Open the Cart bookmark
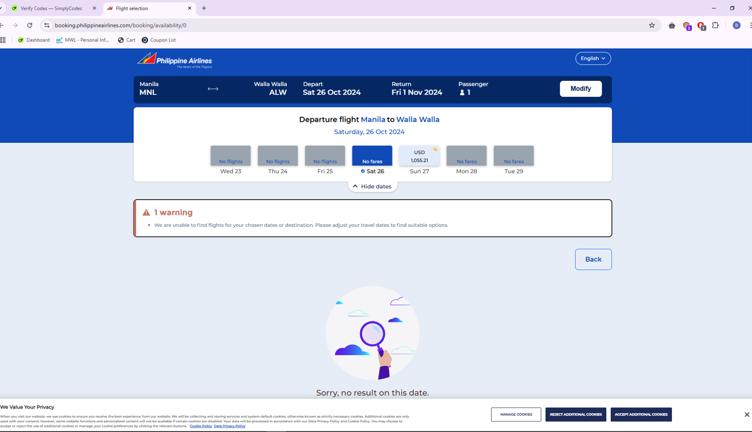The width and height of the screenshot is (752, 432). 127,40
